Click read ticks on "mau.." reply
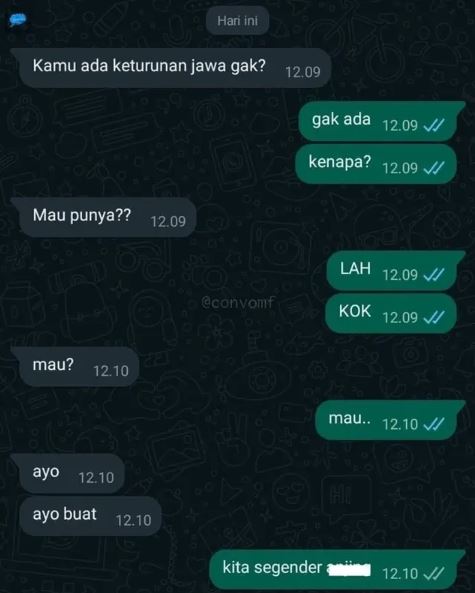475x593 pixels. point(433,424)
